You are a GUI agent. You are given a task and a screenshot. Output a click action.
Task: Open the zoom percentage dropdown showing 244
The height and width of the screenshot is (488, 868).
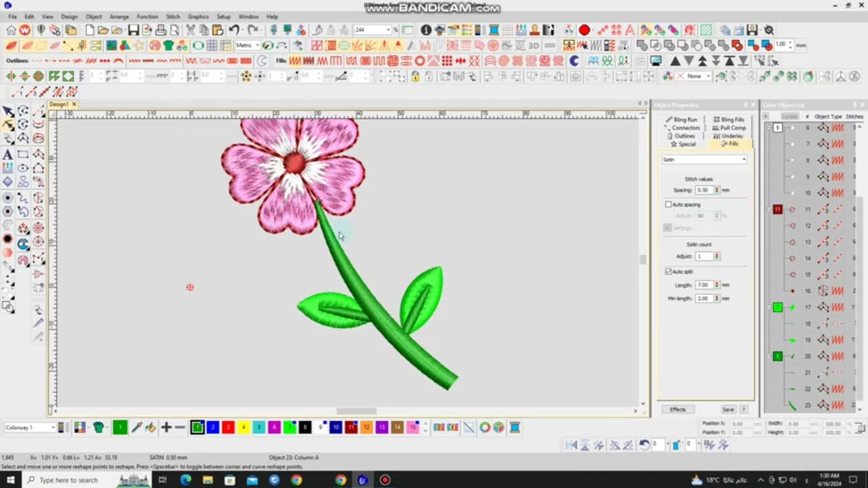point(372,30)
